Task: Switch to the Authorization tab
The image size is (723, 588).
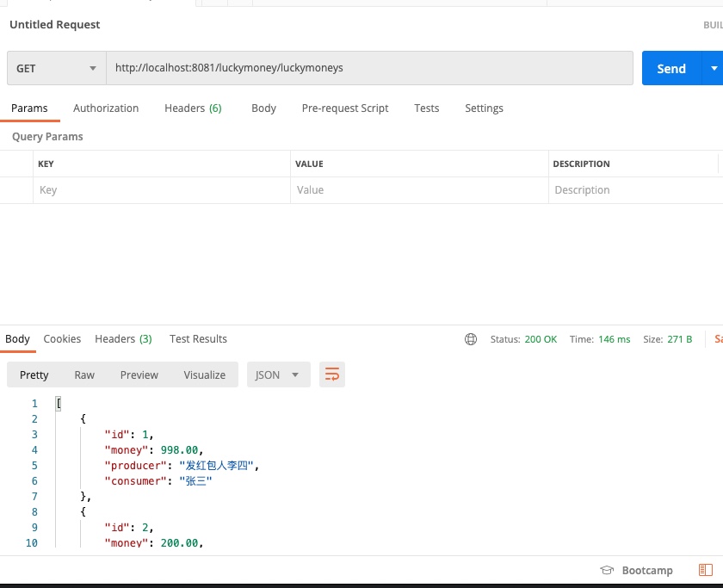Action: point(106,108)
